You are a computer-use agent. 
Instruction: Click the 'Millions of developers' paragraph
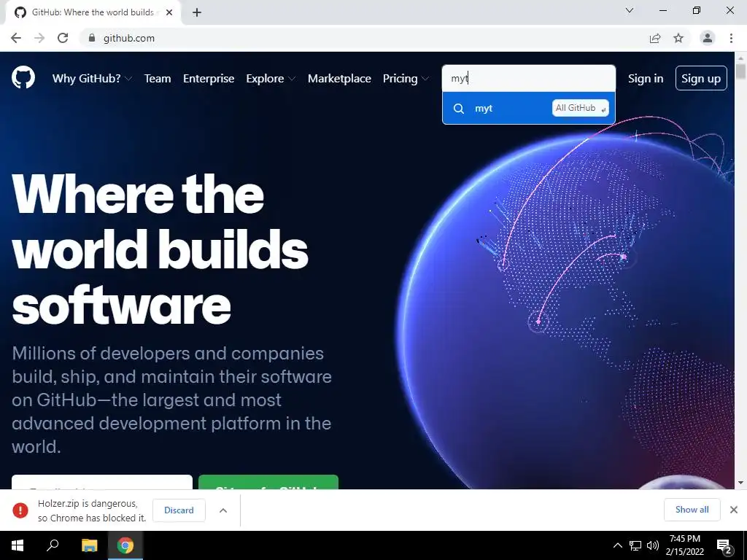pos(171,400)
